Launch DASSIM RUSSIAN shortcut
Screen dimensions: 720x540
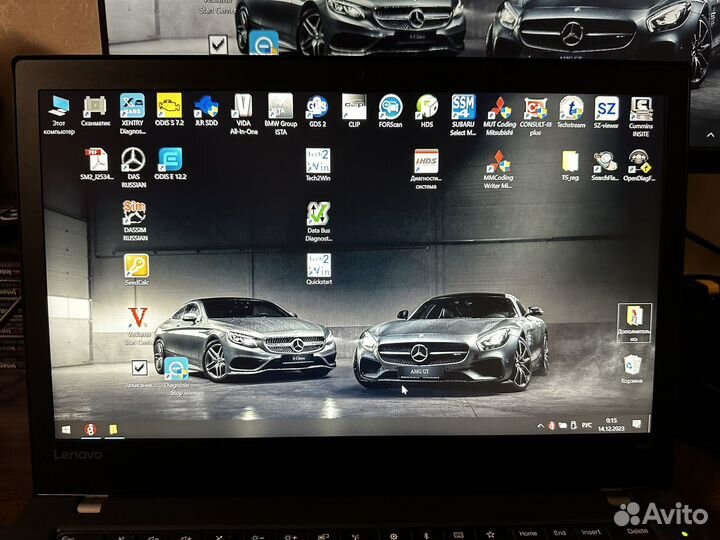pyautogui.click(x=135, y=220)
